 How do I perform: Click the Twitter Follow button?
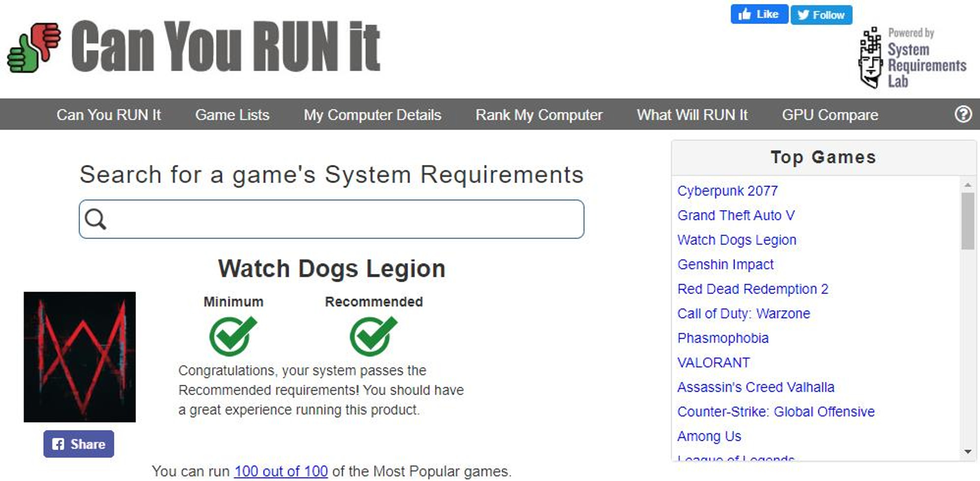point(821,15)
